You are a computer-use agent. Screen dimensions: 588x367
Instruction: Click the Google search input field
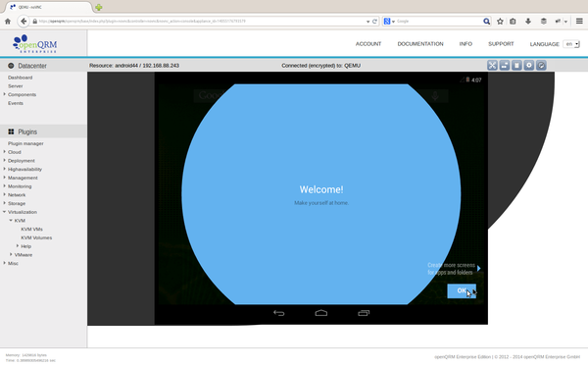(x=438, y=22)
